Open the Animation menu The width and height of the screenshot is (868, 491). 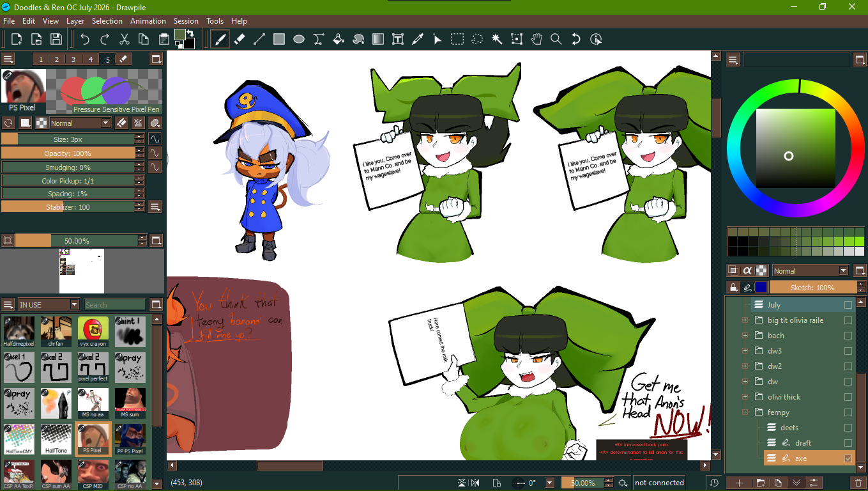click(148, 21)
